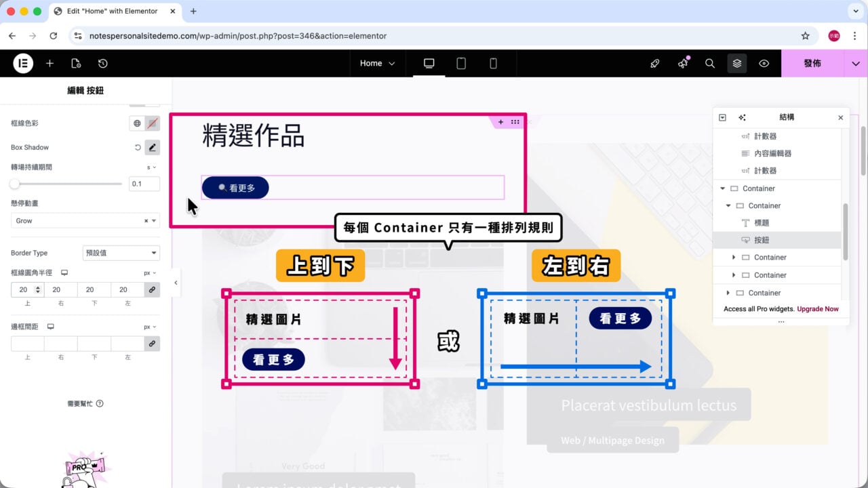The width and height of the screenshot is (868, 488).
Task: Click the structure panel scrollbar
Action: (845, 232)
